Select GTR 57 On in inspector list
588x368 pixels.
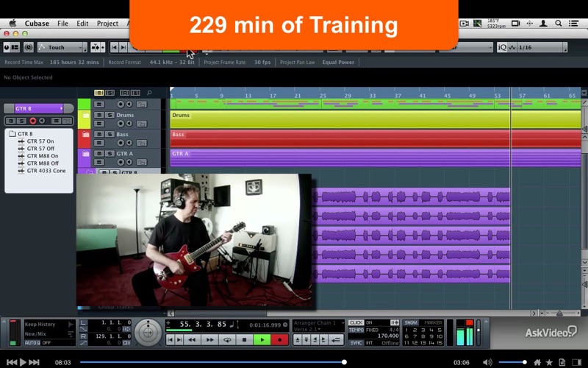tap(40, 141)
